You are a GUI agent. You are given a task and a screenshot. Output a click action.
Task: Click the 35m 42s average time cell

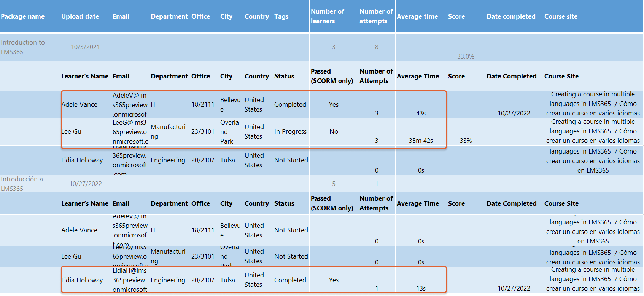(421, 141)
